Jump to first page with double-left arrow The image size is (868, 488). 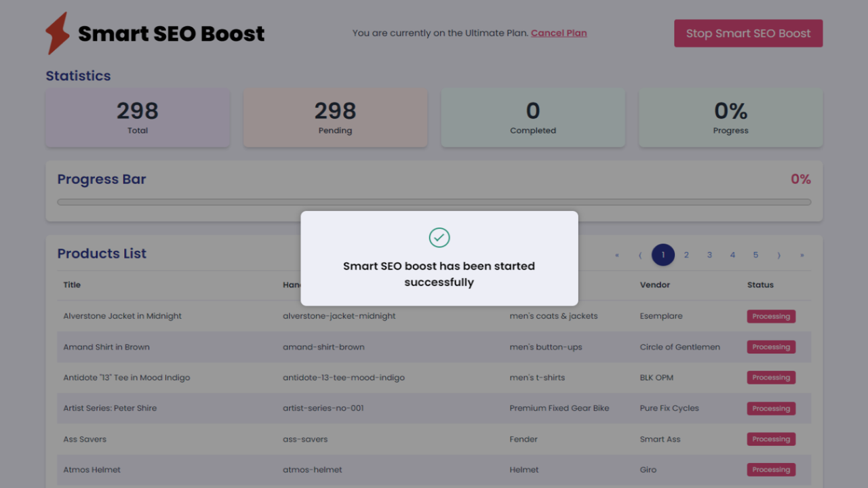616,255
